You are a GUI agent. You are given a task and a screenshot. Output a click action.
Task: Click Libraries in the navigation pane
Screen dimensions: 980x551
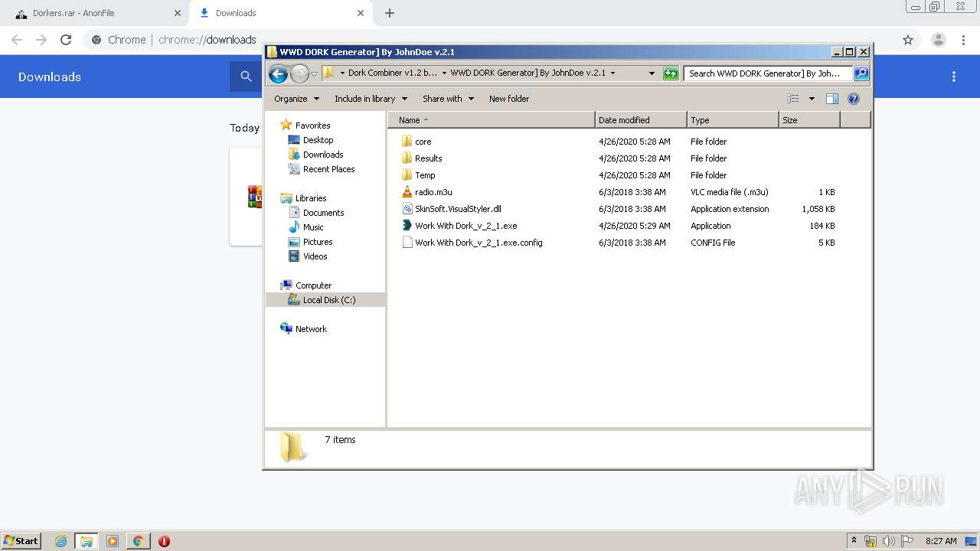point(311,198)
